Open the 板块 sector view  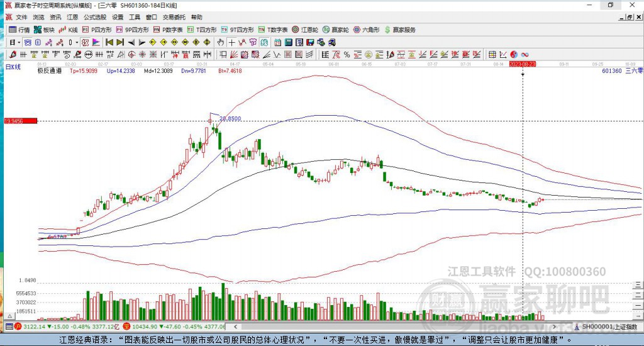[x=44, y=30]
